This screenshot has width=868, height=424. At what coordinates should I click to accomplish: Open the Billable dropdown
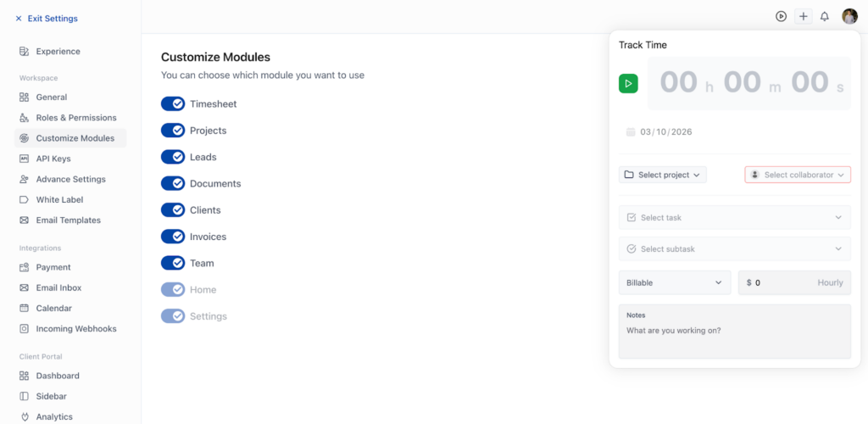click(x=674, y=282)
